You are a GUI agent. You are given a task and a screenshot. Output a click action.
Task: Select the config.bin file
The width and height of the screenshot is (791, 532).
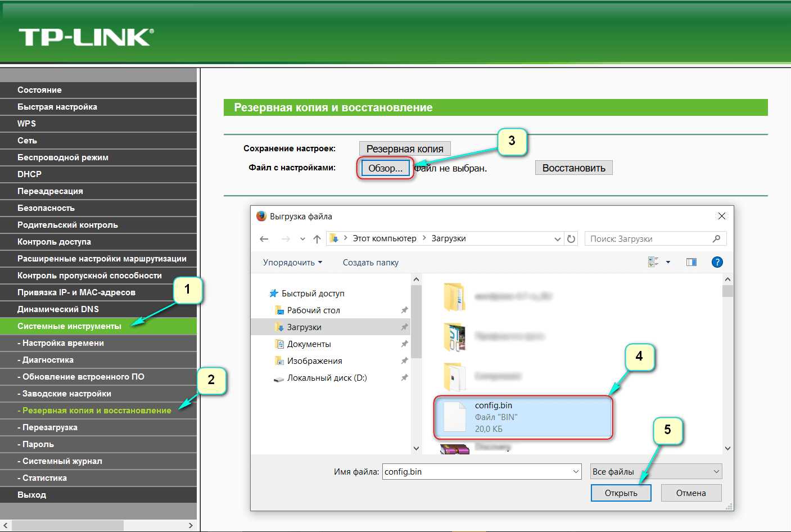click(x=523, y=417)
